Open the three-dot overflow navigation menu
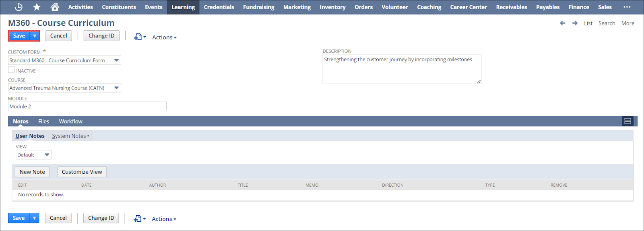This screenshot has height=231, width=644. point(627,7)
